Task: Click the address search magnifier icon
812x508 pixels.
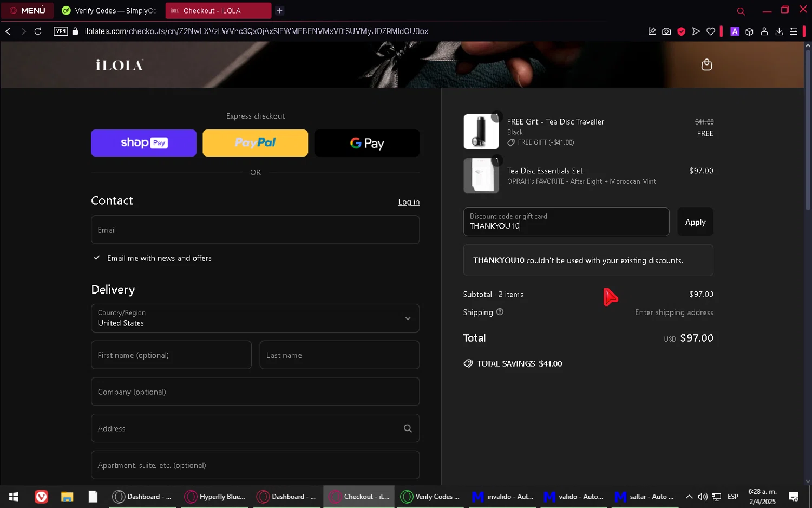Action: [x=408, y=428]
